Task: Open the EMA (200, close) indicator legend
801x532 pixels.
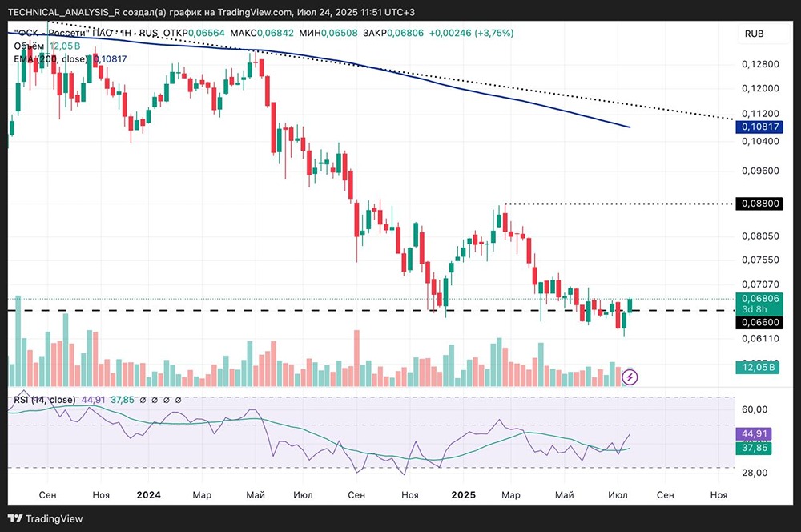Action: [50, 59]
